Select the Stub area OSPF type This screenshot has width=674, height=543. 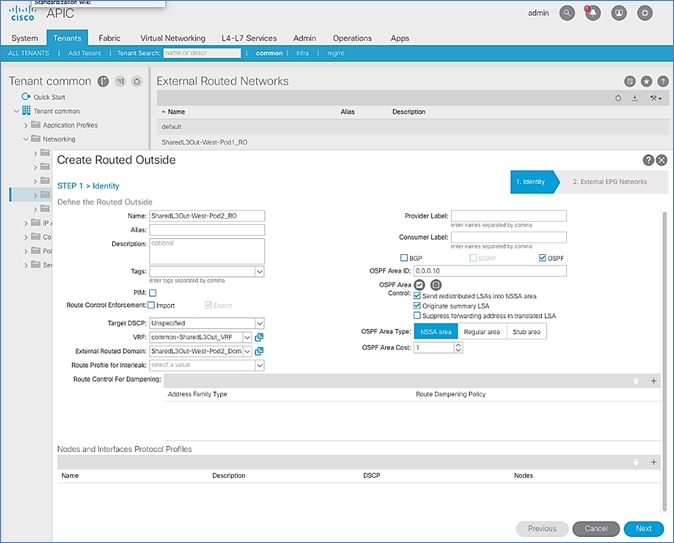click(x=526, y=331)
